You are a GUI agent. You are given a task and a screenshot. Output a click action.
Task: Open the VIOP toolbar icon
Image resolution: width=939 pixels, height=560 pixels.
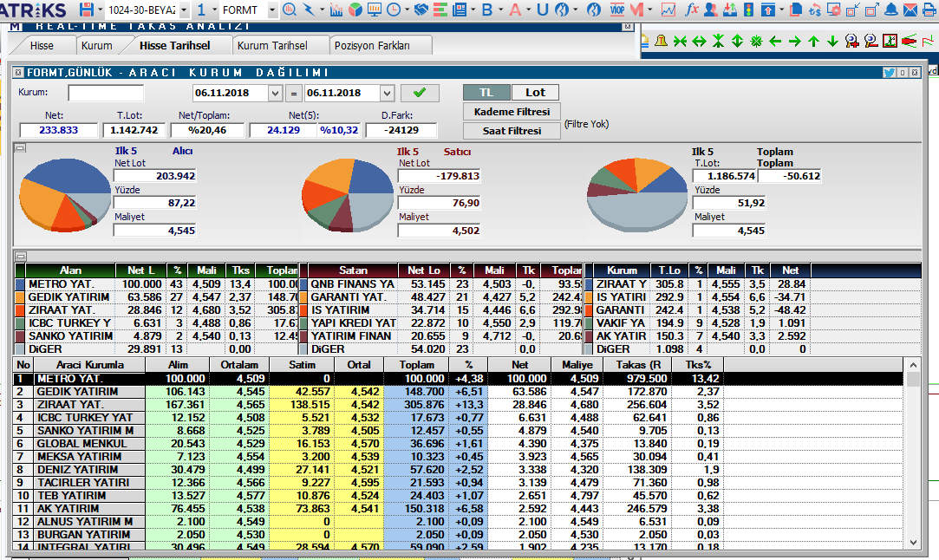[x=617, y=10]
